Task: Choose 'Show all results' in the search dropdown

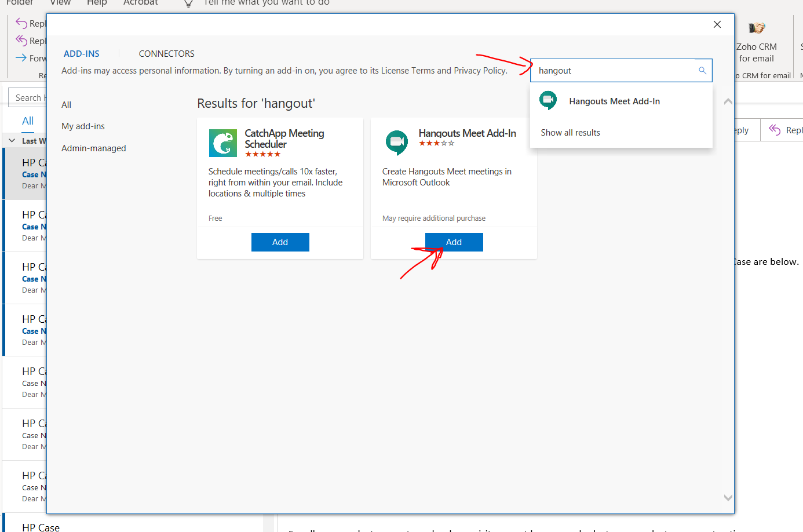Action: point(571,133)
